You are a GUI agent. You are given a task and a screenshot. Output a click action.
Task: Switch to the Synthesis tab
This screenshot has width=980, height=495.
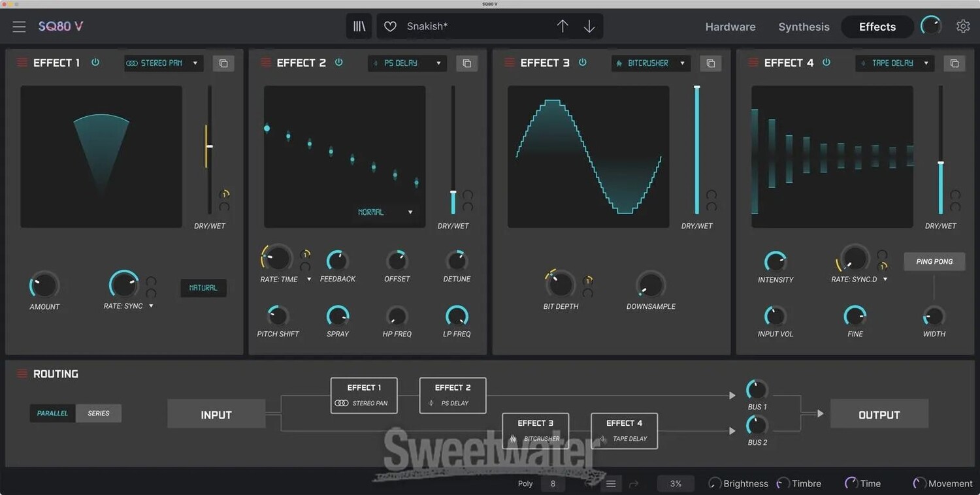[x=804, y=27]
